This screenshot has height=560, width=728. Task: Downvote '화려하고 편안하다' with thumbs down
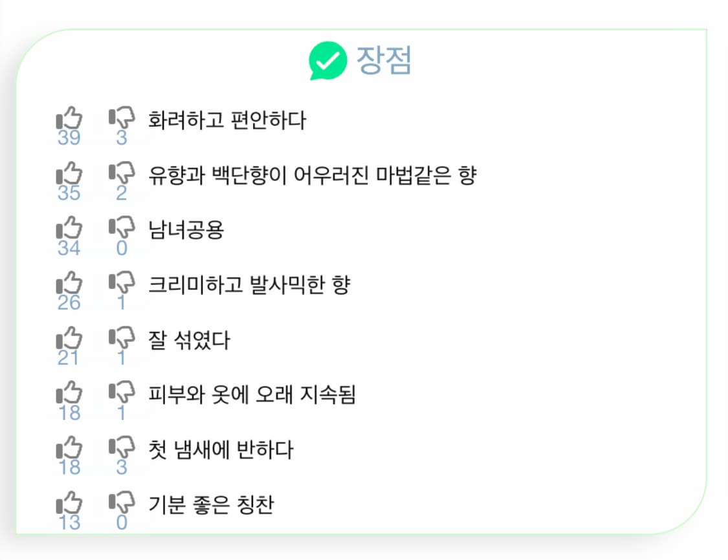122,118
